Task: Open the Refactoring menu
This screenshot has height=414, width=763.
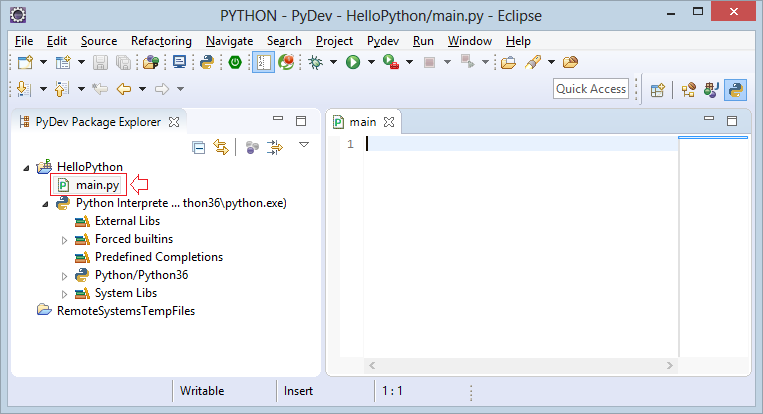Action: coord(161,41)
